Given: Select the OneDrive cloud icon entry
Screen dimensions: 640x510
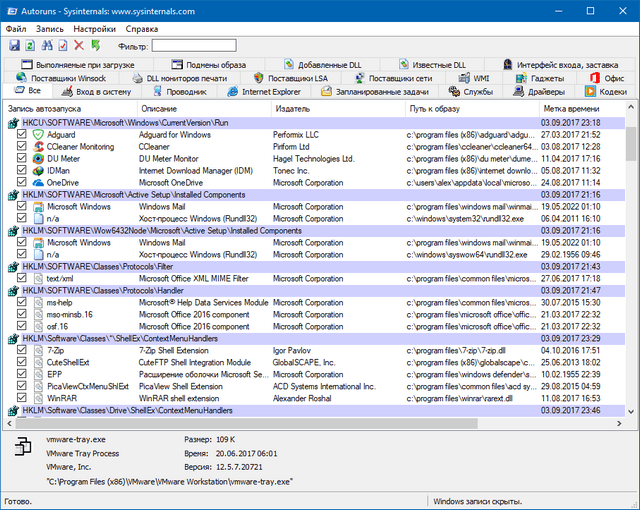Looking at the screenshot, I should [x=38, y=182].
